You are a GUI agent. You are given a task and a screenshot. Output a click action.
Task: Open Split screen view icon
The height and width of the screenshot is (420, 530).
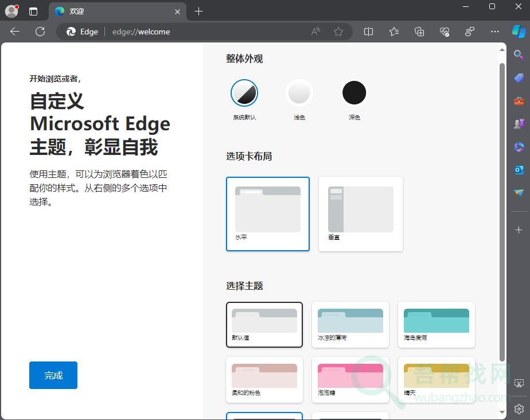pos(369,32)
